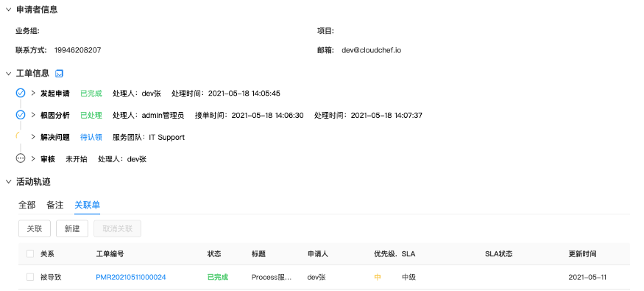Click the 待认领 status label
The image size is (644, 291).
[x=91, y=137]
